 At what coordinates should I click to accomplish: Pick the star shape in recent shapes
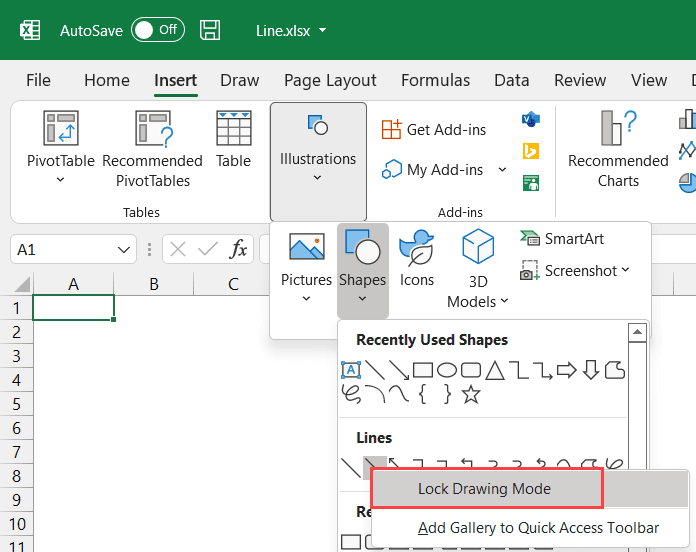click(471, 394)
